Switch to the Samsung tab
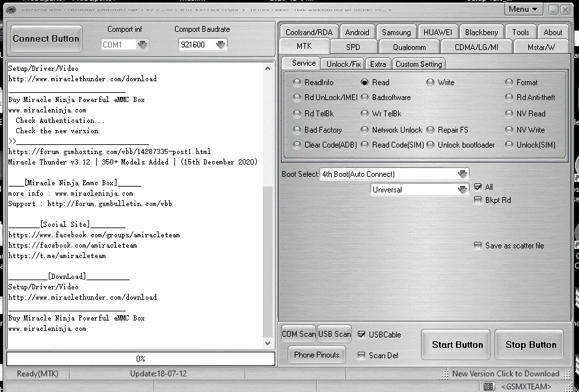 396,32
